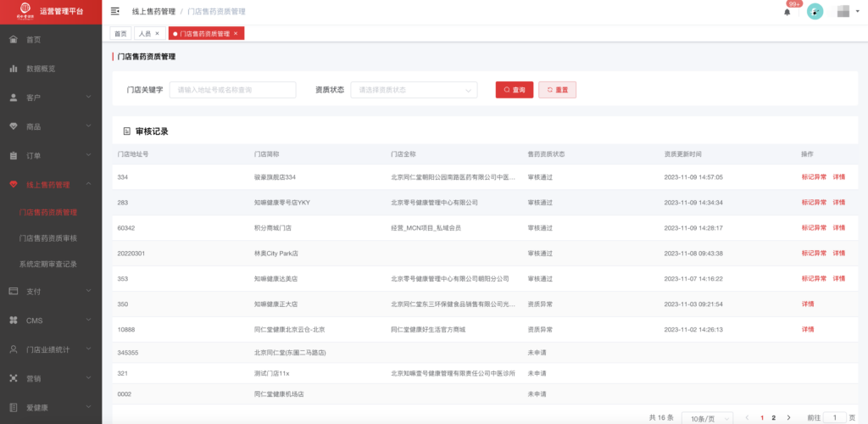The image size is (868, 424).
Task: Click the 爱健康 document icon
Action: (14, 407)
